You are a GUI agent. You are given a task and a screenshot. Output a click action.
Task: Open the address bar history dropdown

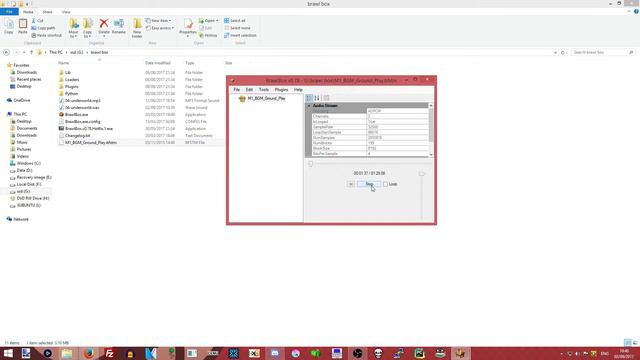coord(555,52)
